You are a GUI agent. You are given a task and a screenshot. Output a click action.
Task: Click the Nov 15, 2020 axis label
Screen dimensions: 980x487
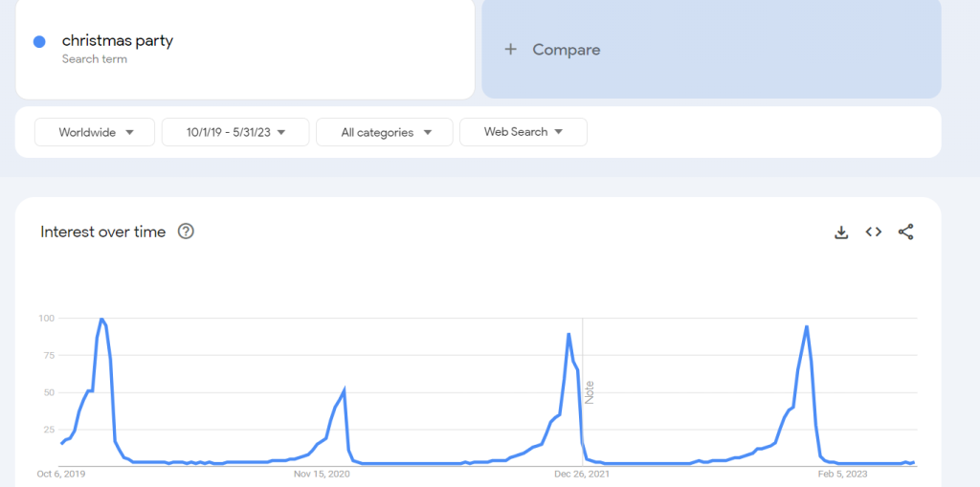[322, 475]
